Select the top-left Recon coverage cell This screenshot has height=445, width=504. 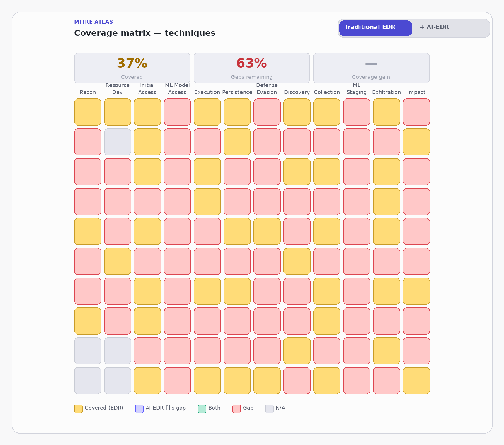coord(88,112)
